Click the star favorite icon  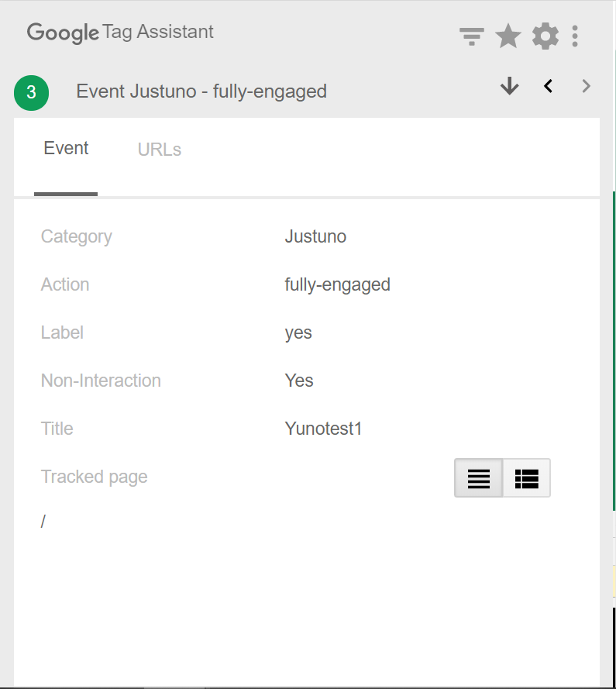point(508,36)
